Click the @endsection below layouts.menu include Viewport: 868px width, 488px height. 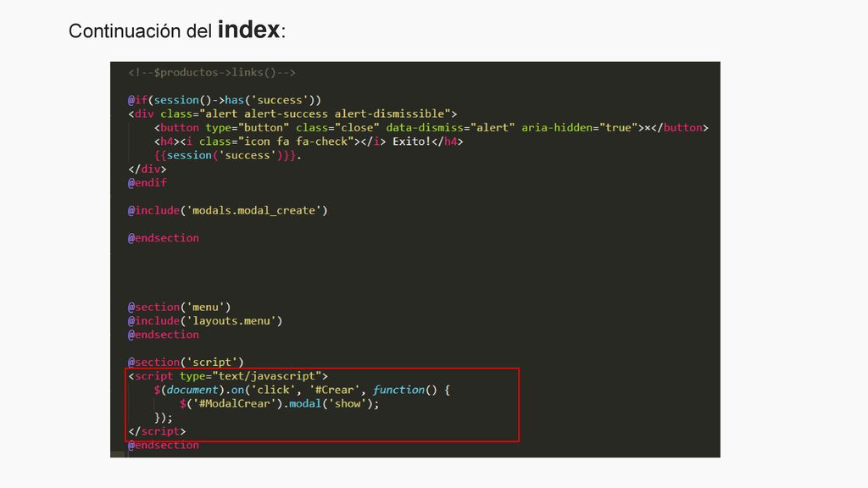(x=164, y=335)
